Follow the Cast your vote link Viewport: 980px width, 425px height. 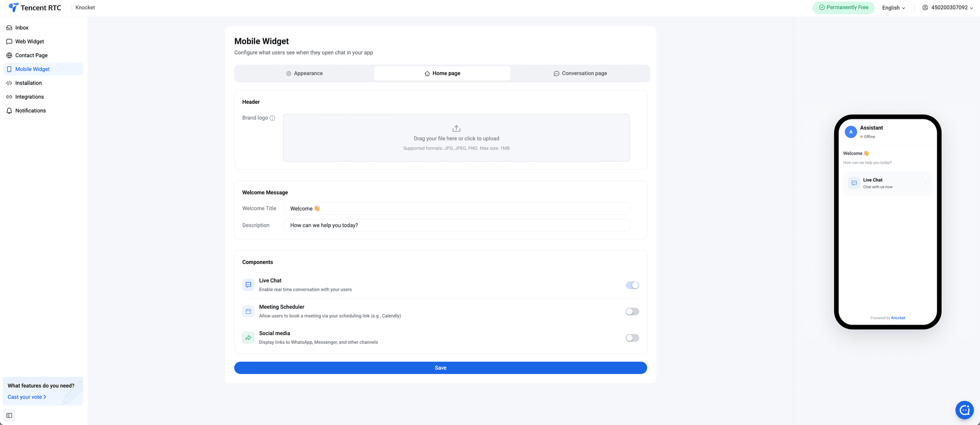tap(27, 397)
